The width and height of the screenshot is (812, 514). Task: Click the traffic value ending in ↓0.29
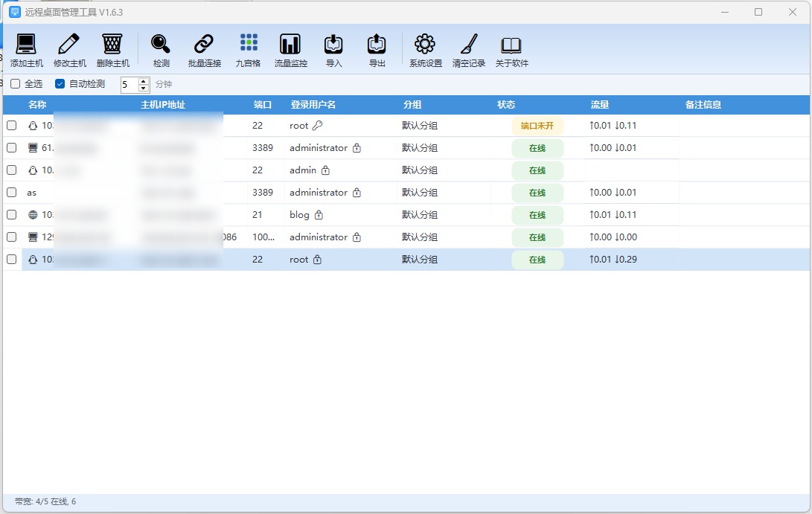click(613, 260)
